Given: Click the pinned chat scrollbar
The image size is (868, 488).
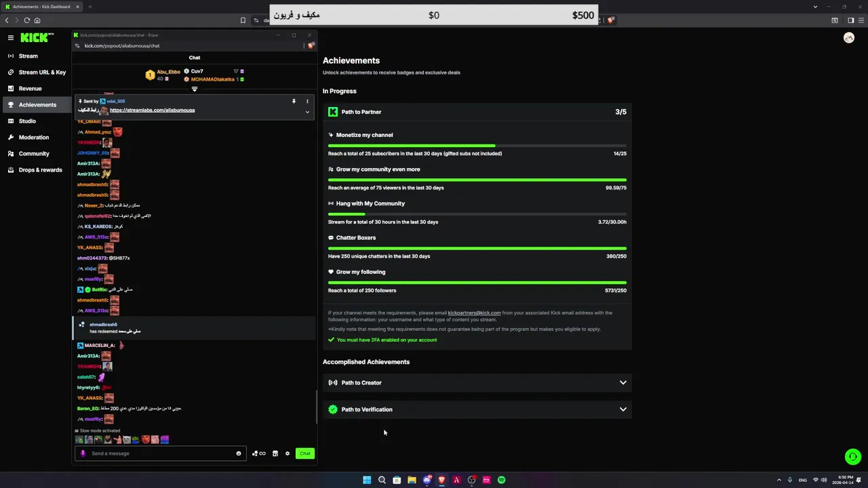Looking at the screenshot, I should (x=317, y=407).
